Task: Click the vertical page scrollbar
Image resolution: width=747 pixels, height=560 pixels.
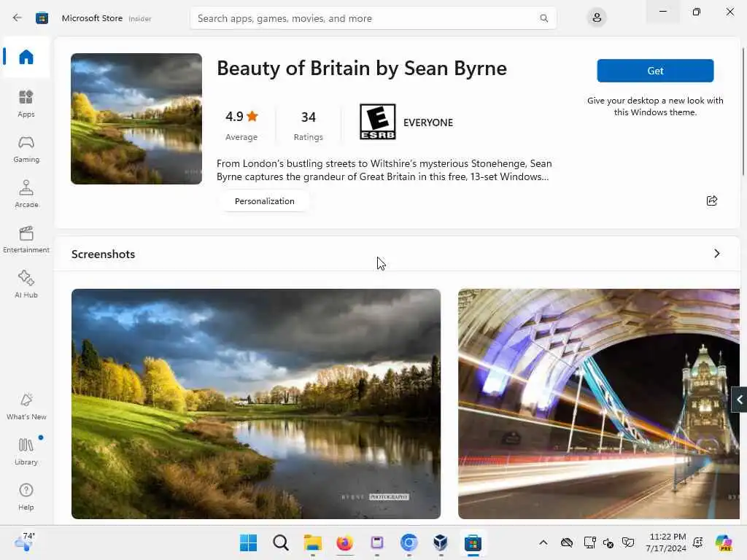Action: pyautogui.click(x=743, y=112)
